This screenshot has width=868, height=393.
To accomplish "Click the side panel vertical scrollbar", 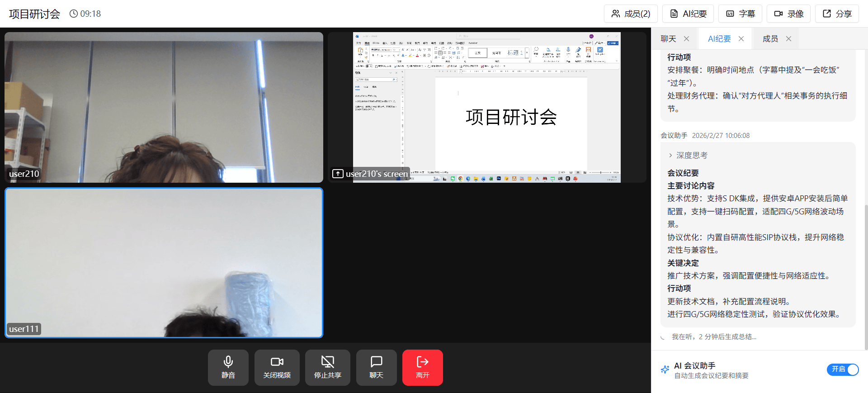I will (x=866, y=276).
